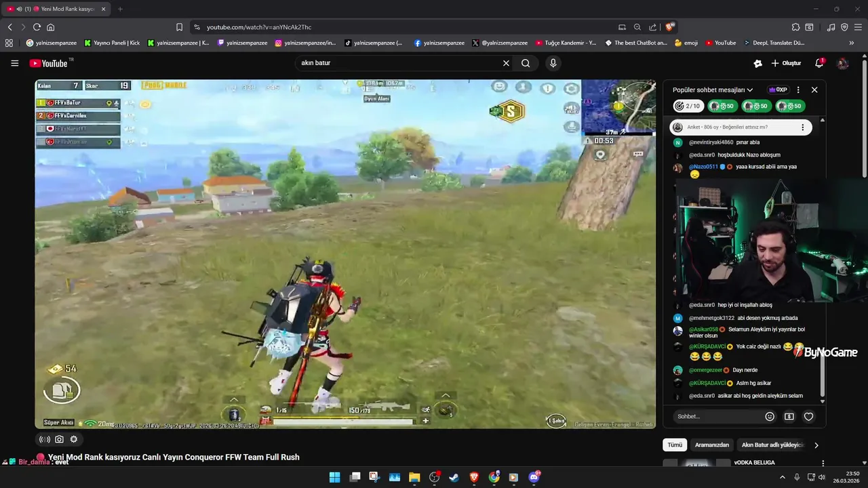
Task: Click the magnifier search button
Action: 526,63
